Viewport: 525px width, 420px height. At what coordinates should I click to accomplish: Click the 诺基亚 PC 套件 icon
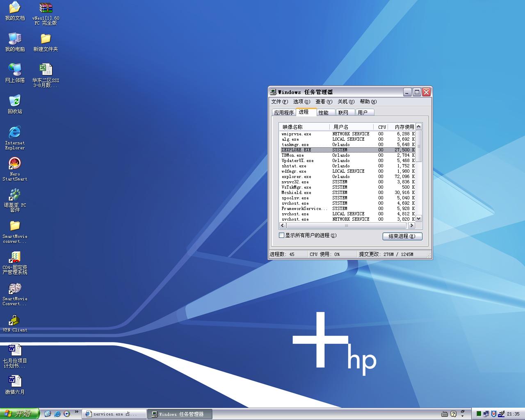click(x=15, y=195)
